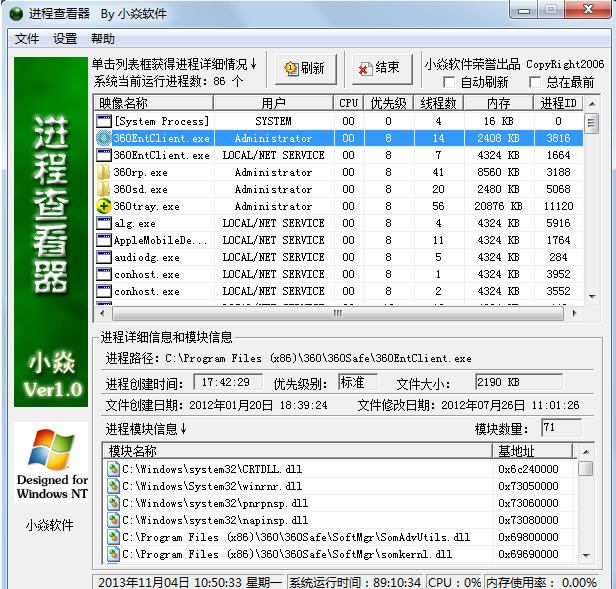Sort by 进程ID column header
The image size is (616, 589).
(558, 103)
